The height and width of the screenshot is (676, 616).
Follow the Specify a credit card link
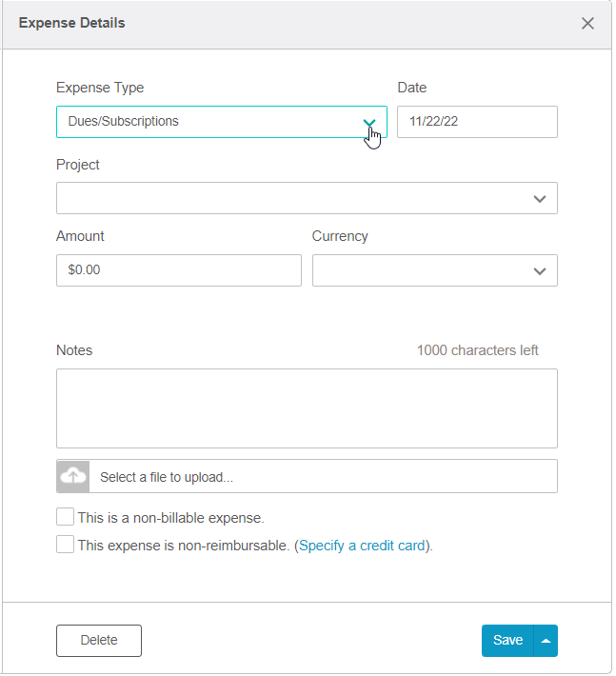[x=362, y=546]
